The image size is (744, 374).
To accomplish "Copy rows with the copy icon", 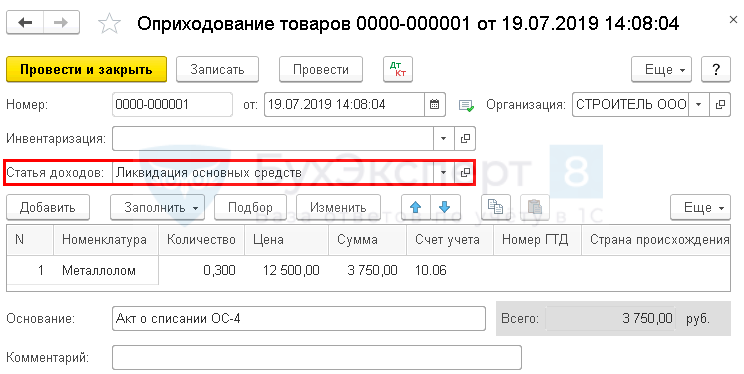I will coord(496,207).
